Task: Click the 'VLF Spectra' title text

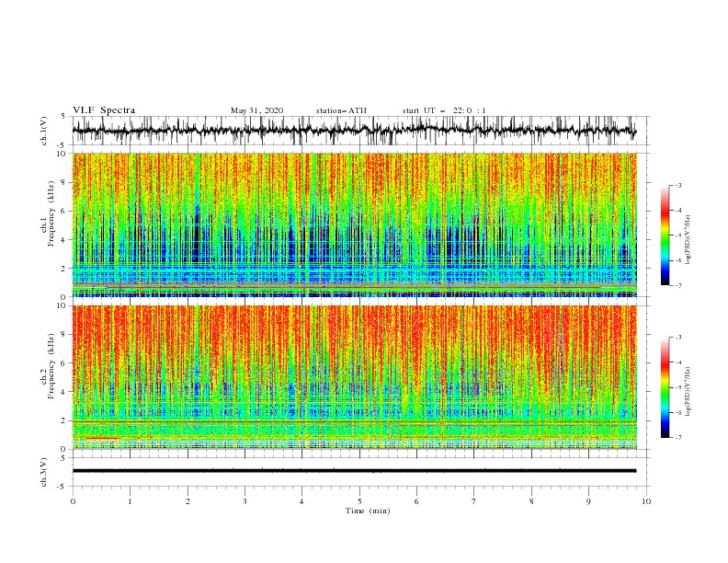Action: 104,110
